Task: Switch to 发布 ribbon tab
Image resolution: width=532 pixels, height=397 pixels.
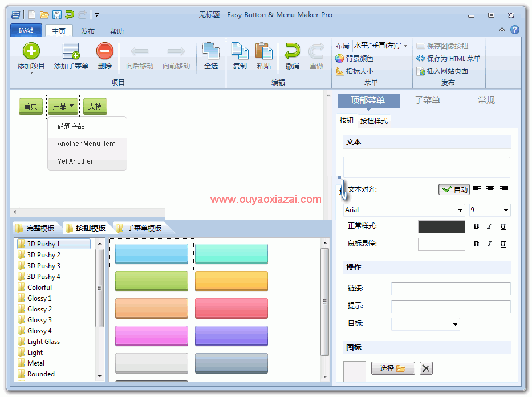Action: point(88,31)
